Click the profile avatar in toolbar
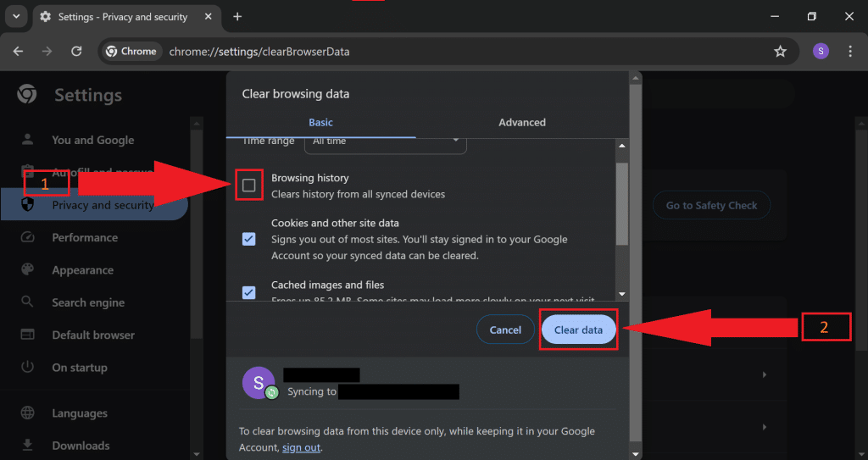Viewport: 868px width, 460px height. (x=820, y=52)
